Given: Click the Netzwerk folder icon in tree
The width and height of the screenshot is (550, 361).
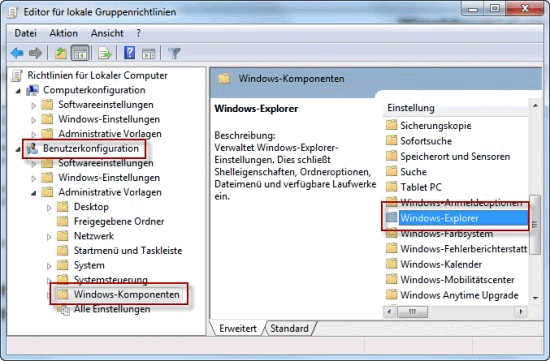Looking at the screenshot, I should [62, 236].
